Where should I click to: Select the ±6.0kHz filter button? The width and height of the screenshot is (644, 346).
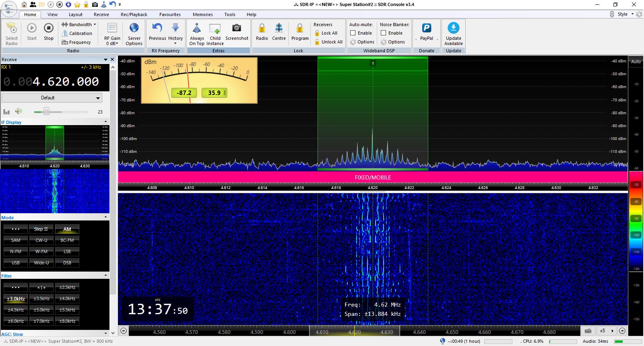(16, 321)
